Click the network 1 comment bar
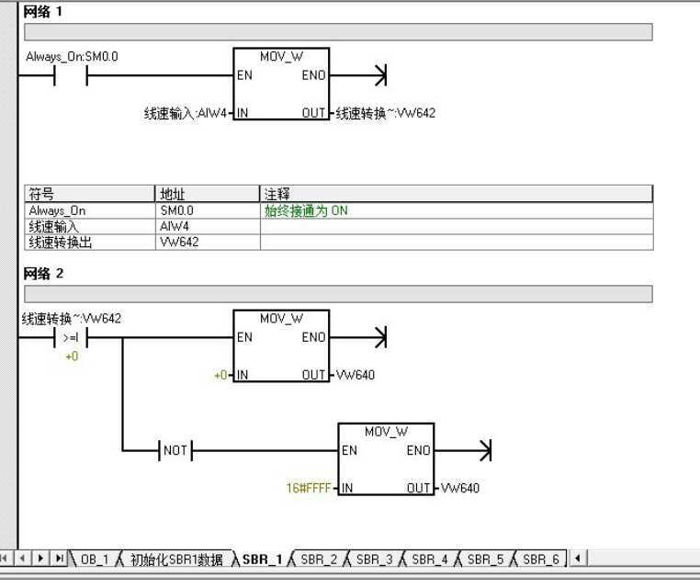This screenshot has width=700, height=588. [337, 32]
